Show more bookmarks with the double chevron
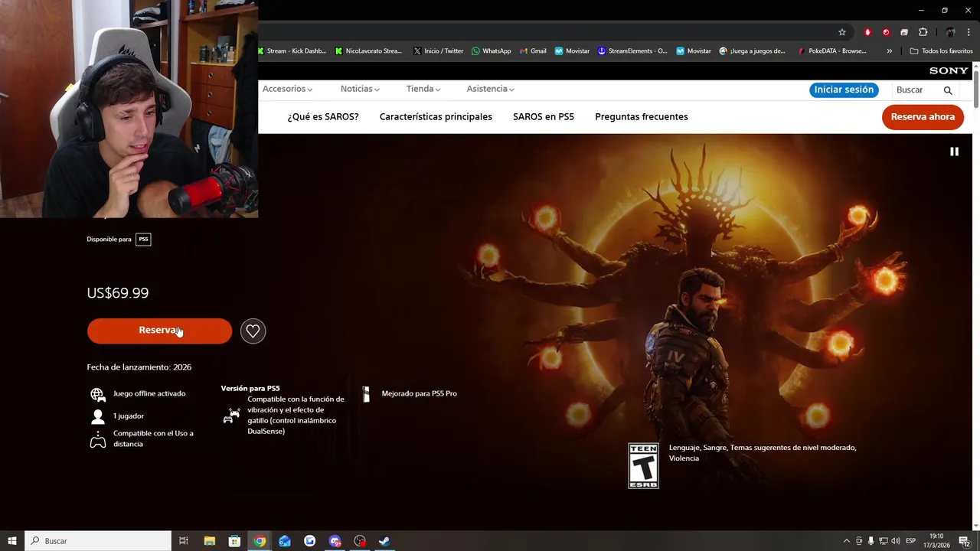Viewport: 980px width, 551px height. click(x=889, y=51)
